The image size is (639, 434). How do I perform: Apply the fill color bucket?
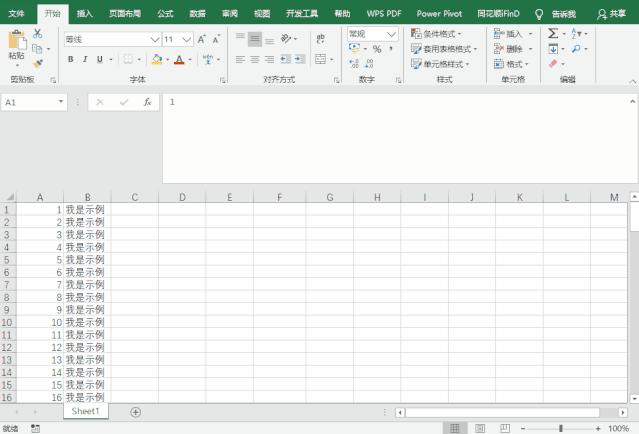click(x=157, y=59)
